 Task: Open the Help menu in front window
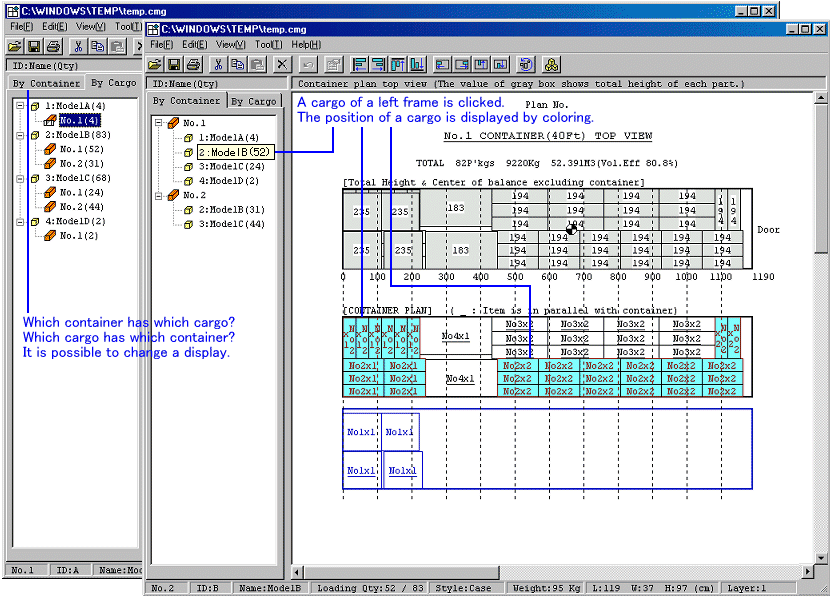[x=306, y=45]
